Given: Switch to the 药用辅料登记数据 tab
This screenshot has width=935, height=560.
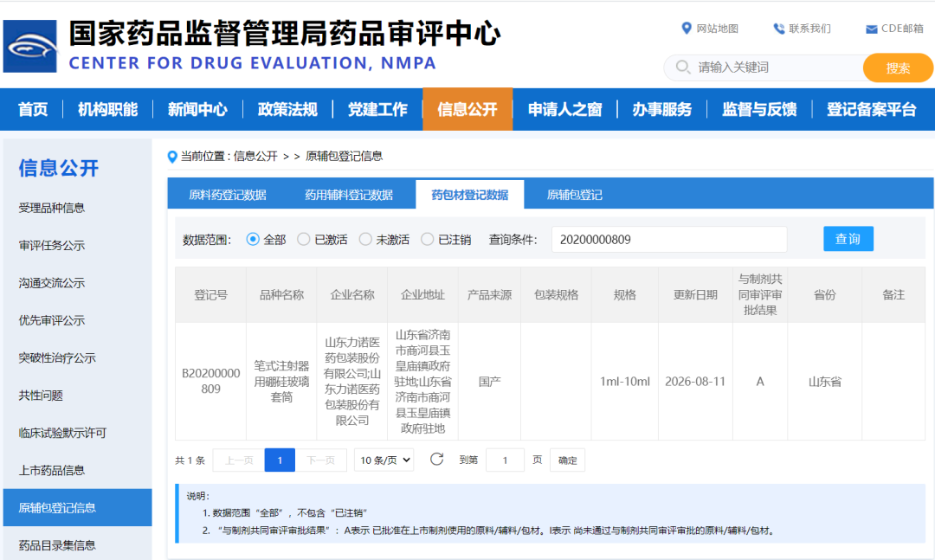Looking at the screenshot, I should click(x=349, y=195).
